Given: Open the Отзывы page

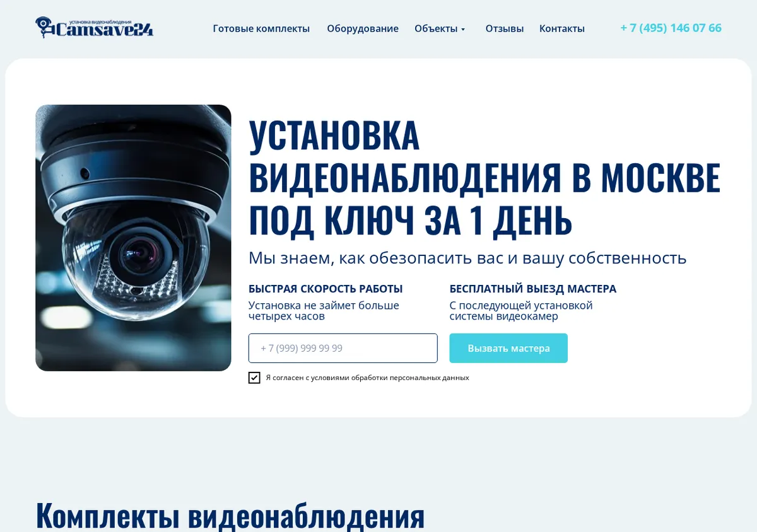Looking at the screenshot, I should click(x=505, y=28).
